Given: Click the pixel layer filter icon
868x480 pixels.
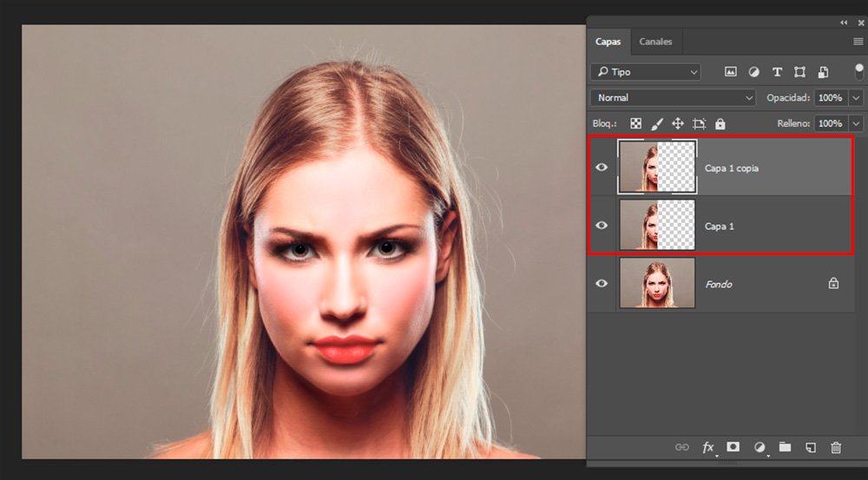Looking at the screenshot, I should coord(731,72).
